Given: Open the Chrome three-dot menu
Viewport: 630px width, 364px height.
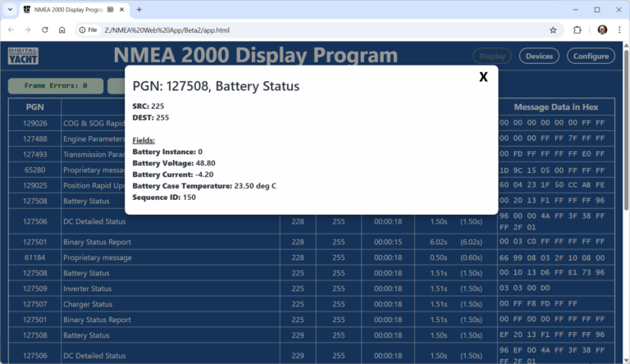Looking at the screenshot, I should [619, 30].
